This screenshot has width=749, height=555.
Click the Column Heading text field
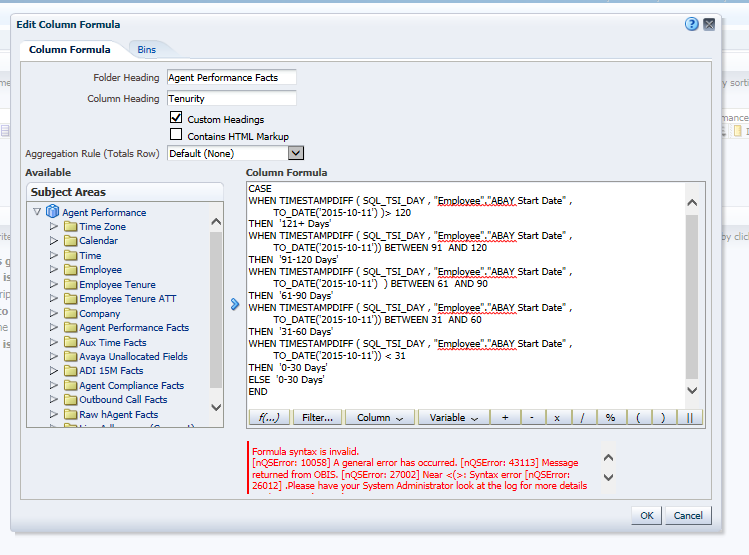click(x=231, y=98)
